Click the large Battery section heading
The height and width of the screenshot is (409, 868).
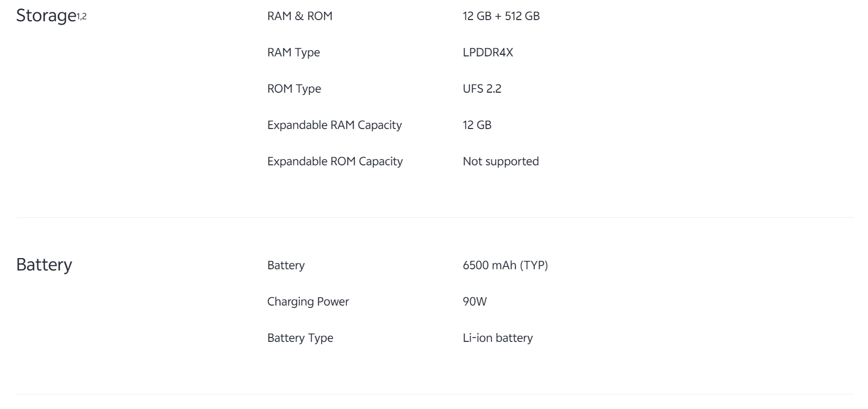(44, 264)
